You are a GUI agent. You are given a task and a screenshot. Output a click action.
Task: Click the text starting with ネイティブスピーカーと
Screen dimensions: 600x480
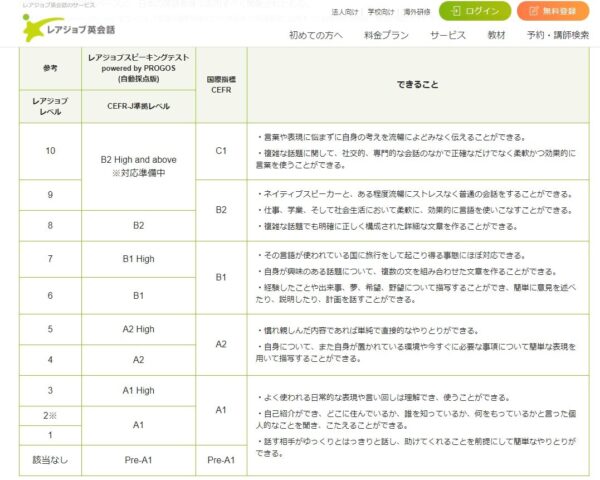[x=415, y=194]
